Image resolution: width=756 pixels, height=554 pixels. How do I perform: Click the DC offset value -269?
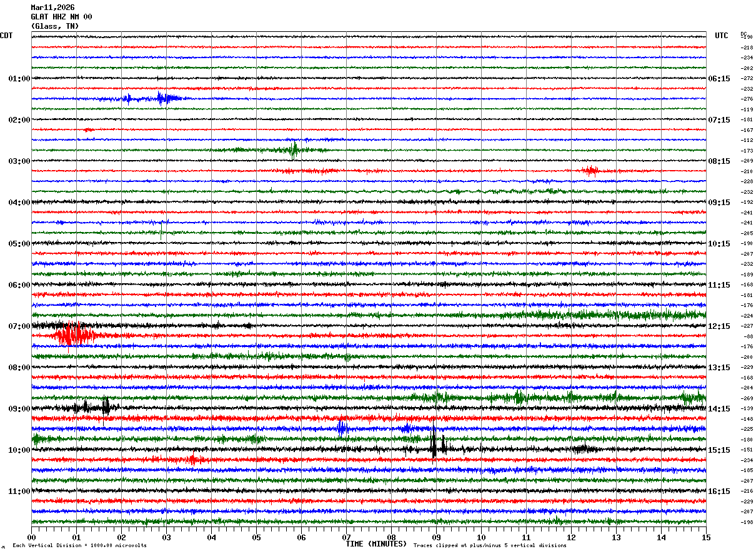click(x=747, y=398)
